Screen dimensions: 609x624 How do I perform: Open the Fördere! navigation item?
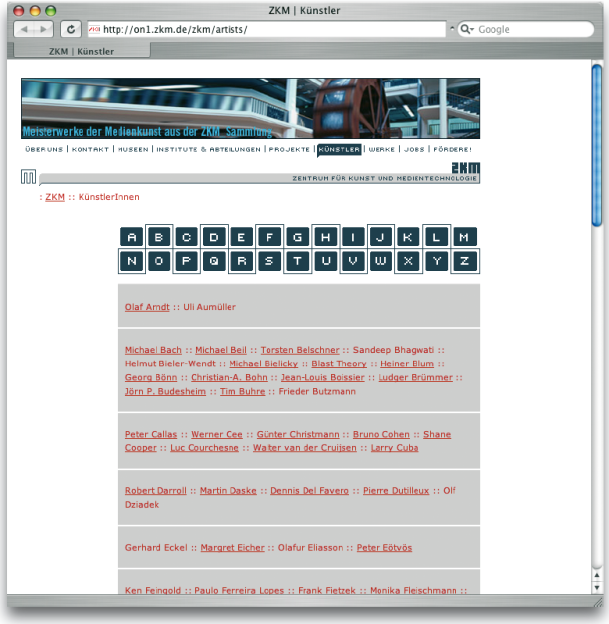point(452,149)
